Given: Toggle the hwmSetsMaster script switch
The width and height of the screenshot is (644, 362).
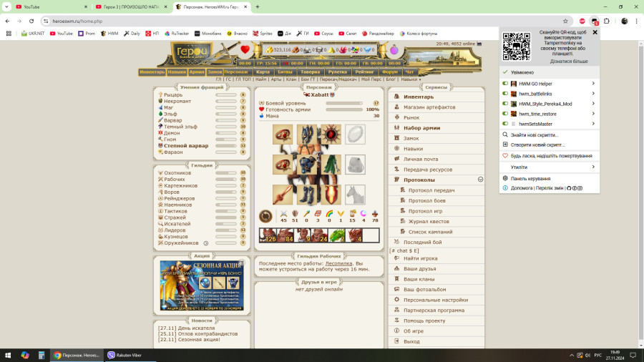Looking at the screenshot, I should [x=505, y=124].
